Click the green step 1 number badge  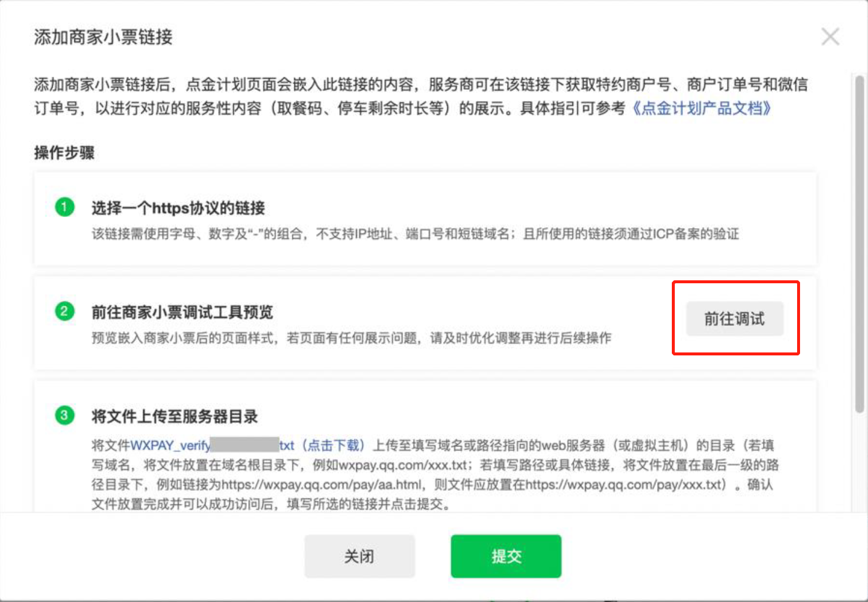pos(64,207)
